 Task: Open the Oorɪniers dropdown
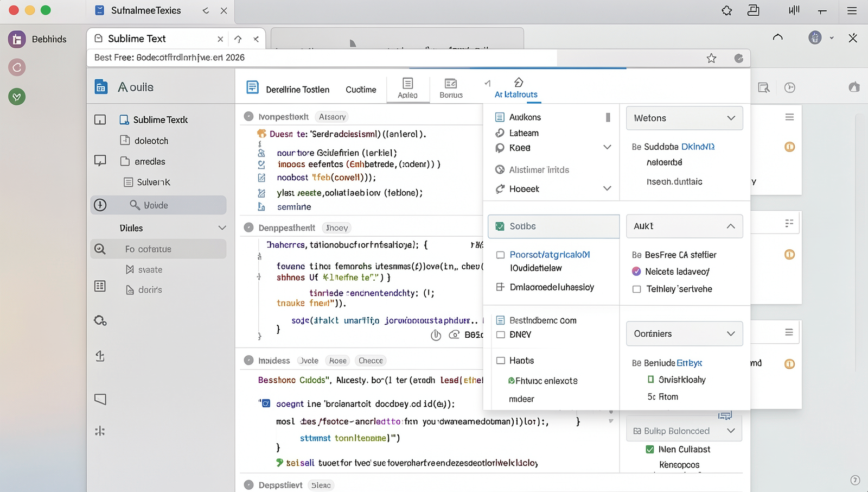coord(685,333)
